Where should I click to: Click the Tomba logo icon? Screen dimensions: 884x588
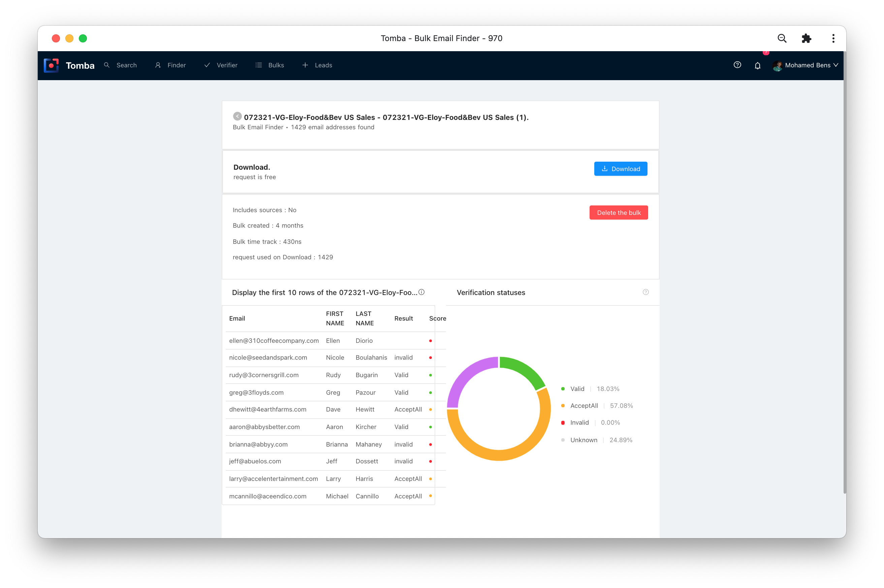pyautogui.click(x=52, y=65)
